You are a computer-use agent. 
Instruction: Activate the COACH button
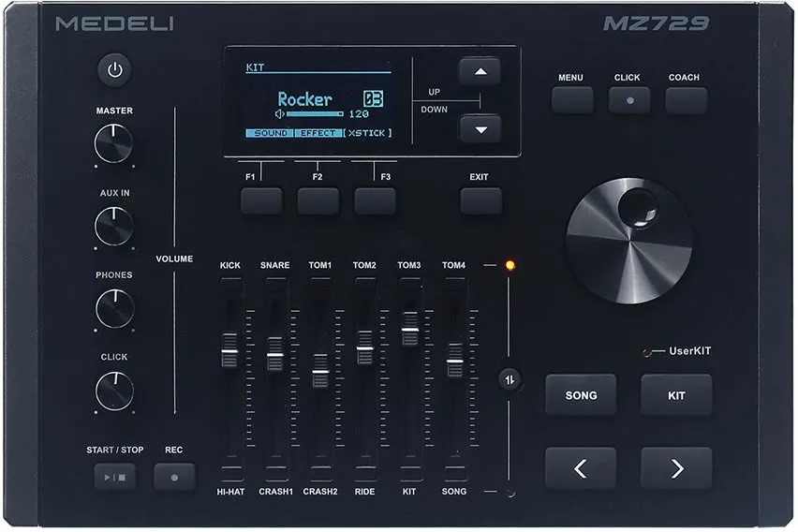click(686, 100)
